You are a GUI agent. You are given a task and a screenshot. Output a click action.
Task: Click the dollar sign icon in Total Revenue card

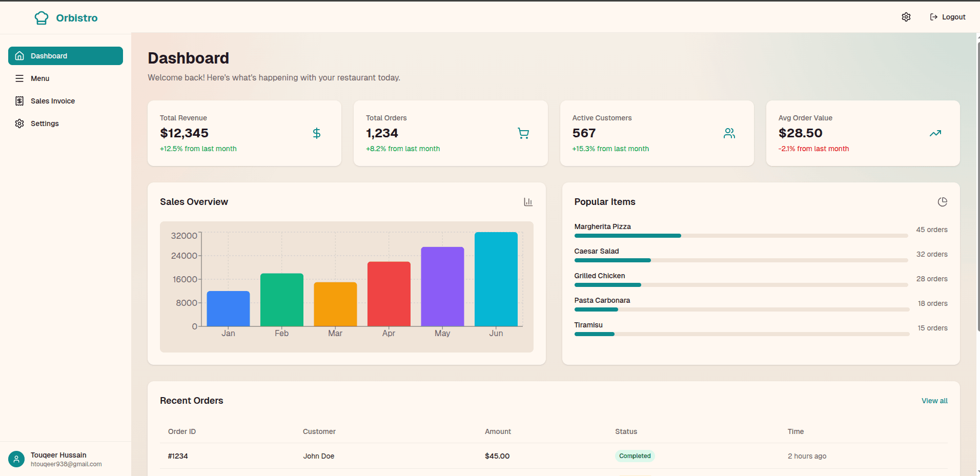pos(317,133)
